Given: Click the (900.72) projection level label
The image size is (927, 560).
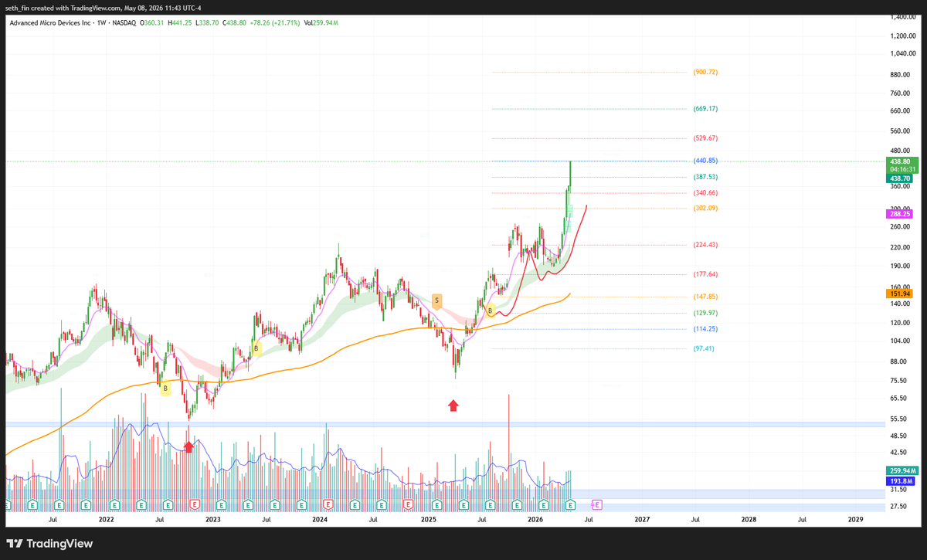Looking at the screenshot, I should coord(706,72).
